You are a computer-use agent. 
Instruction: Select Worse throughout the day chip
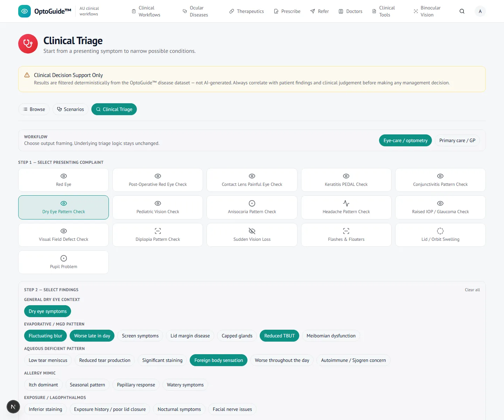(x=282, y=360)
